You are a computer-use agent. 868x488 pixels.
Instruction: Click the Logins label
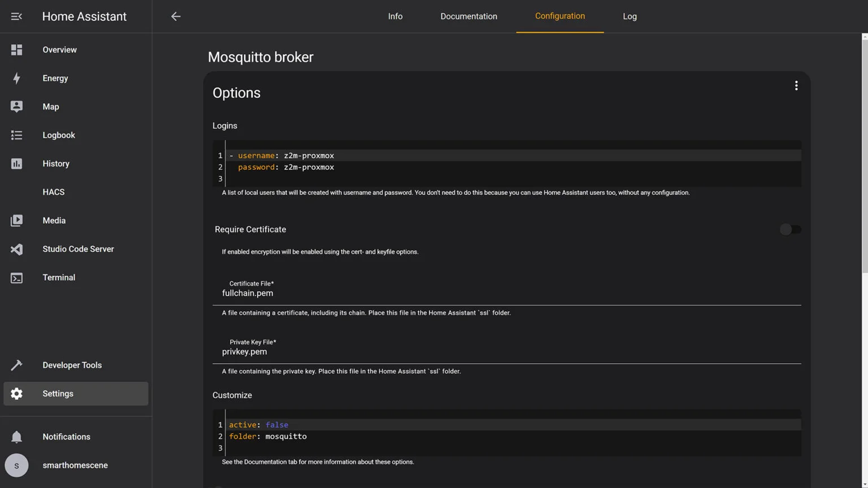(225, 125)
